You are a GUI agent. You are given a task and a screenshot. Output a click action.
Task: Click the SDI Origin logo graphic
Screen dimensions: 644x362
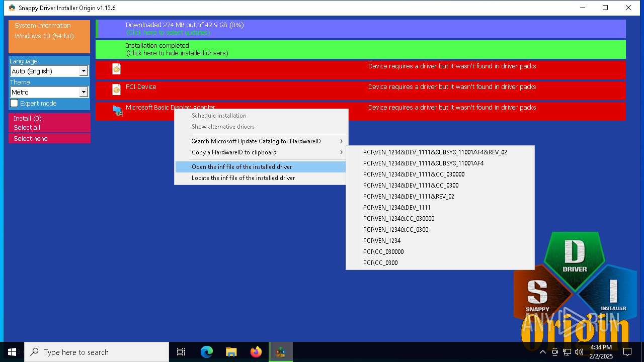pos(576,291)
